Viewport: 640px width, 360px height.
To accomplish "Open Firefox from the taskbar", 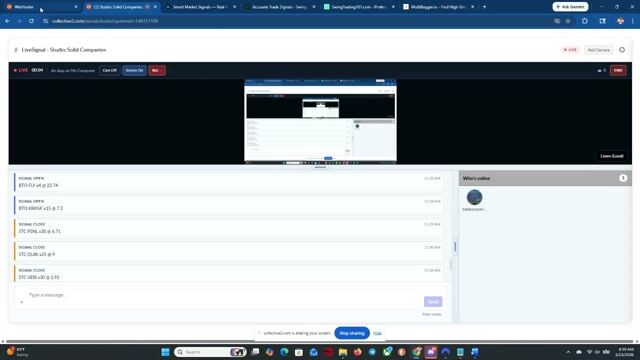I will 358,352.
